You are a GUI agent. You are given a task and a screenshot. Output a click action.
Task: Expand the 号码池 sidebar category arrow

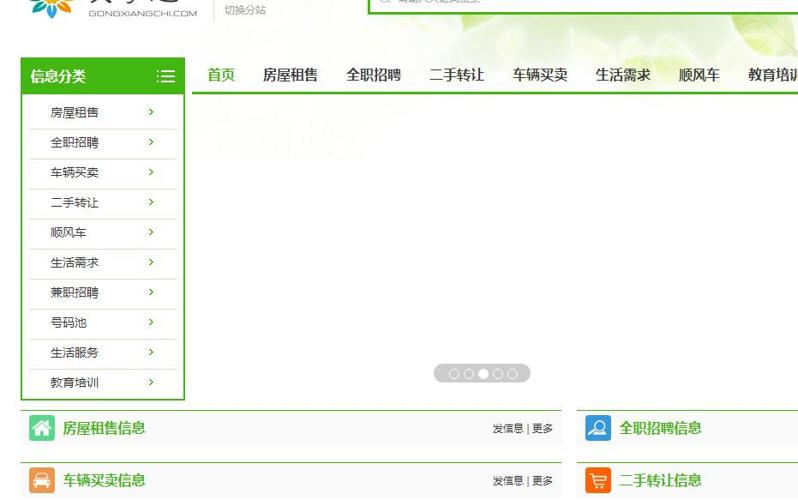coord(151,322)
